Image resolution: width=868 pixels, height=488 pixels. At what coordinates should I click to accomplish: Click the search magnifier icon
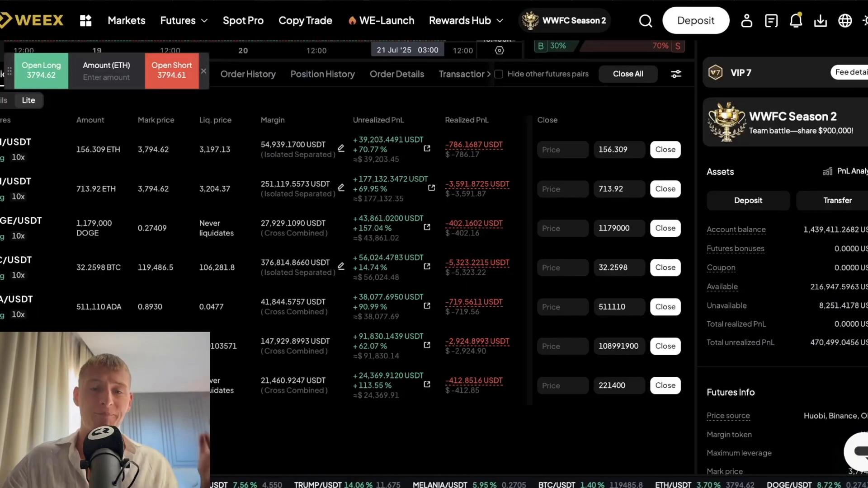click(x=646, y=20)
